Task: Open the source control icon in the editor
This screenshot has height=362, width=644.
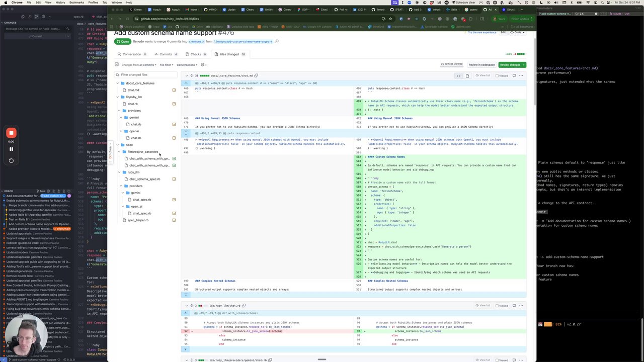Action: (36, 17)
